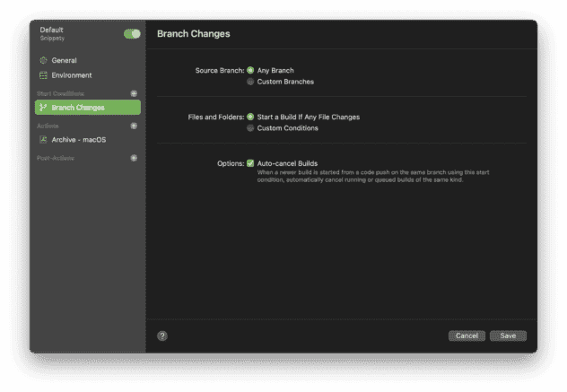Viewport: 567px width, 392px height.
Task: Add a new Post-Action with plus button
Action: [x=134, y=158]
